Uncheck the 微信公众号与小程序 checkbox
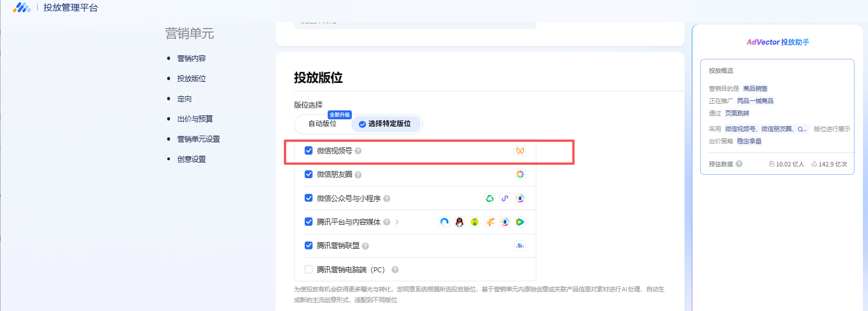Screen dimensions: 868x311 click(x=309, y=198)
